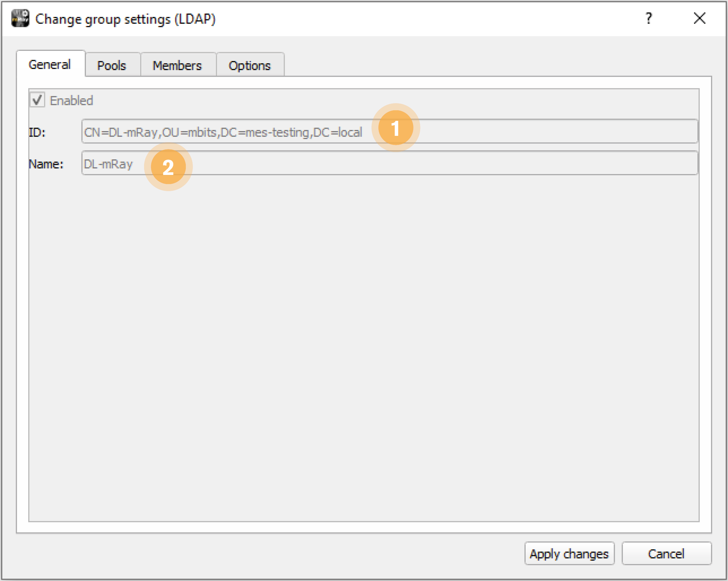Viewport: 728px width, 581px height.
Task: Switch to the Pools tab
Action: click(x=112, y=65)
